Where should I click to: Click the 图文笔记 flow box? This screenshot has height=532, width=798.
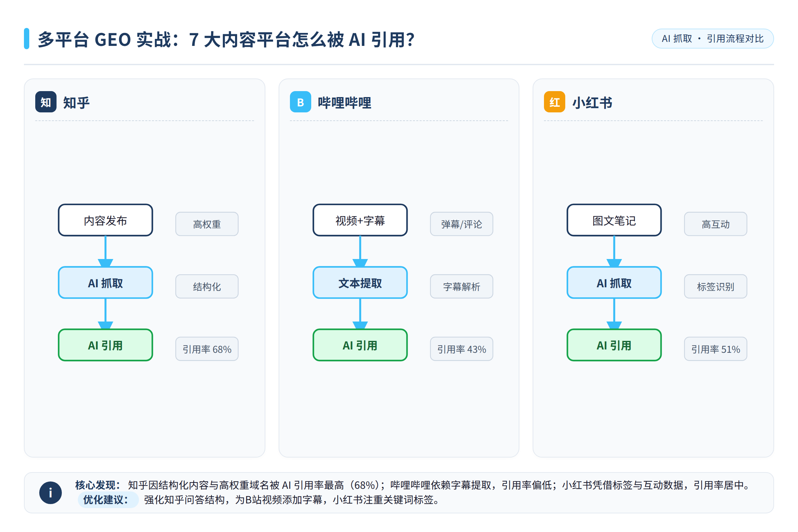pyautogui.click(x=614, y=220)
